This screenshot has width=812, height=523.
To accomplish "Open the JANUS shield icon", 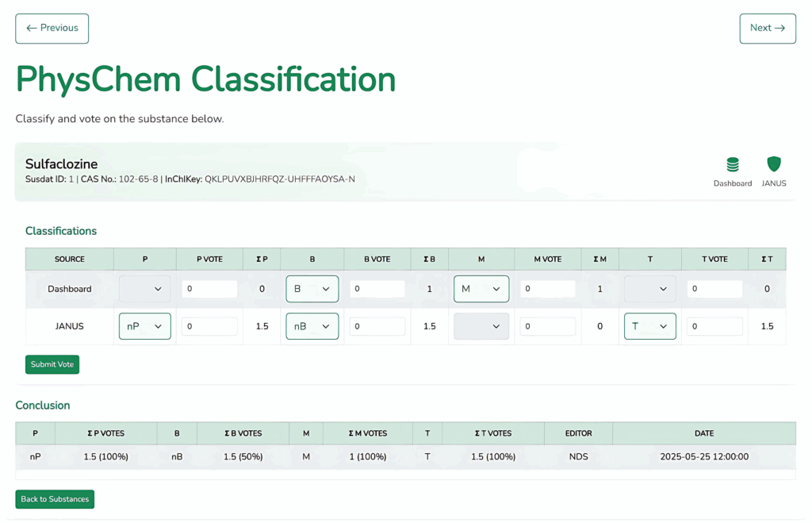I will coord(774,163).
